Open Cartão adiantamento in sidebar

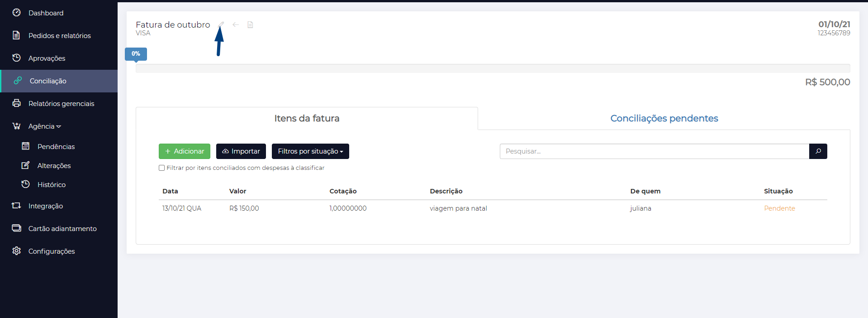click(x=62, y=229)
